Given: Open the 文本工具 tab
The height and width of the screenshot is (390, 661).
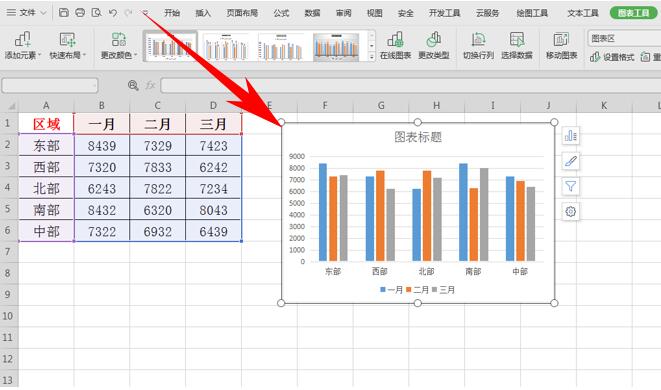Looking at the screenshot, I should [583, 13].
